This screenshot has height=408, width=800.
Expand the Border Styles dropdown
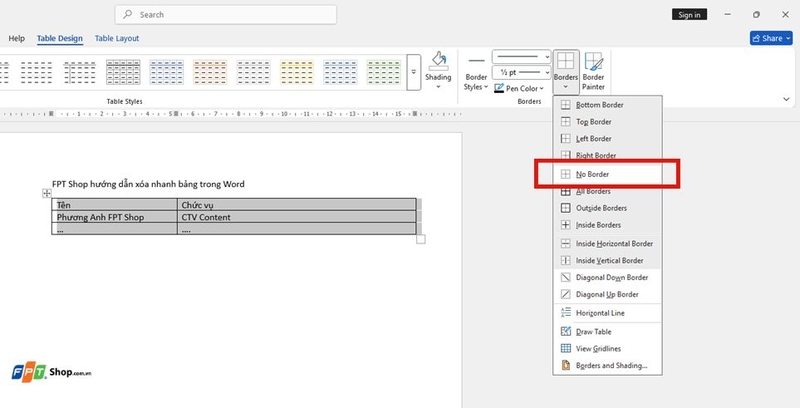coord(476,73)
